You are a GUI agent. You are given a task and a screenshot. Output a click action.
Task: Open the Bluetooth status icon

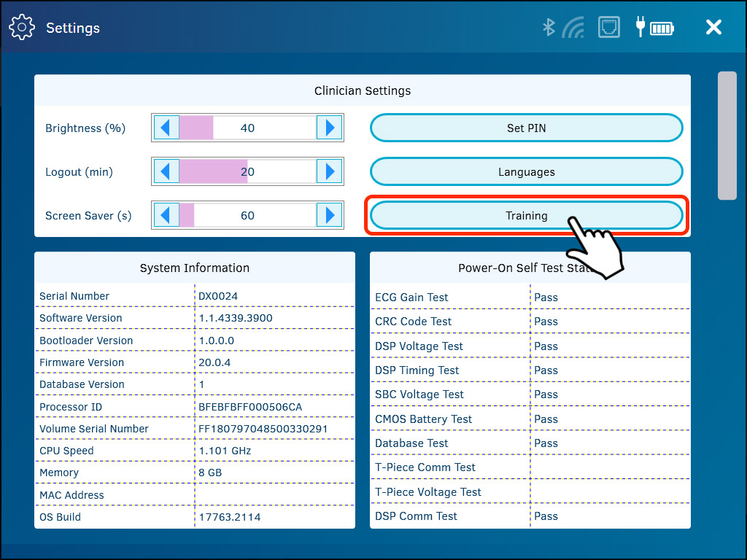tap(548, 27)
